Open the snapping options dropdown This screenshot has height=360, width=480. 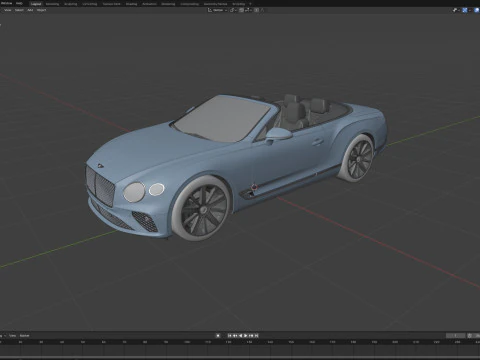click(x=248, y=10)
